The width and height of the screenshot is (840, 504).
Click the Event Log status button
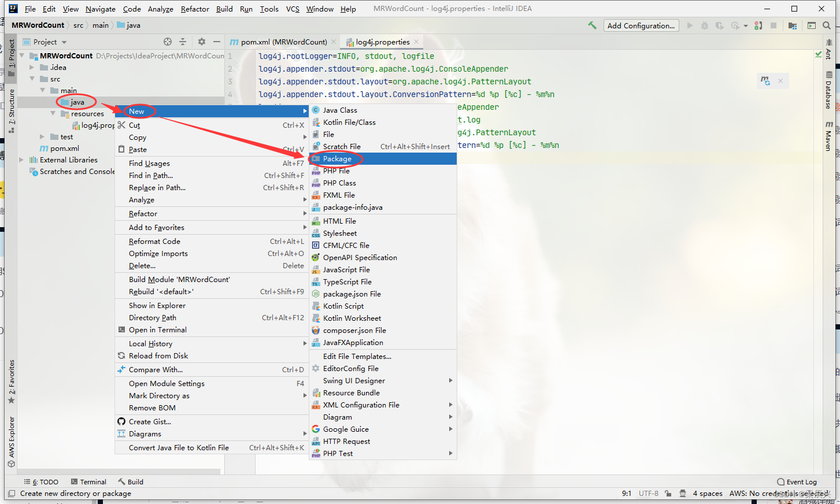[797, 481]
